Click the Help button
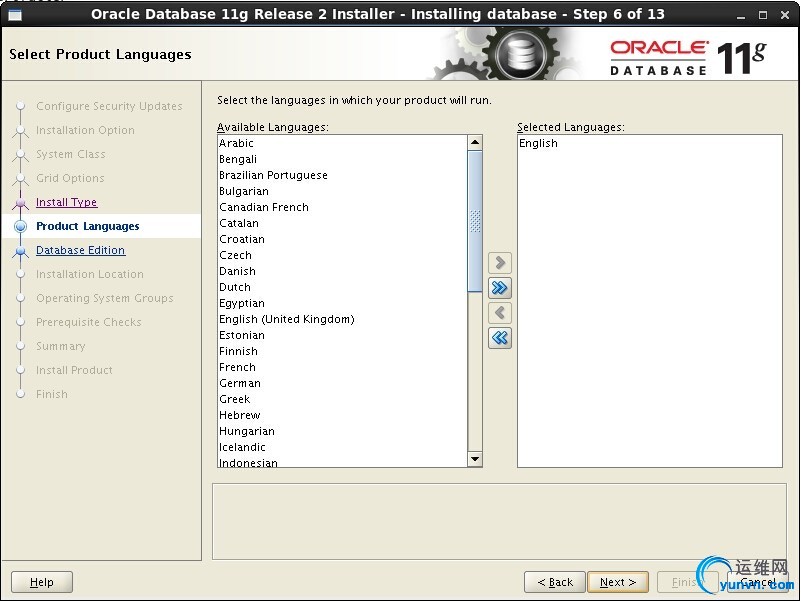The height and width of the screenshot is (602, 801). point(42,582)
